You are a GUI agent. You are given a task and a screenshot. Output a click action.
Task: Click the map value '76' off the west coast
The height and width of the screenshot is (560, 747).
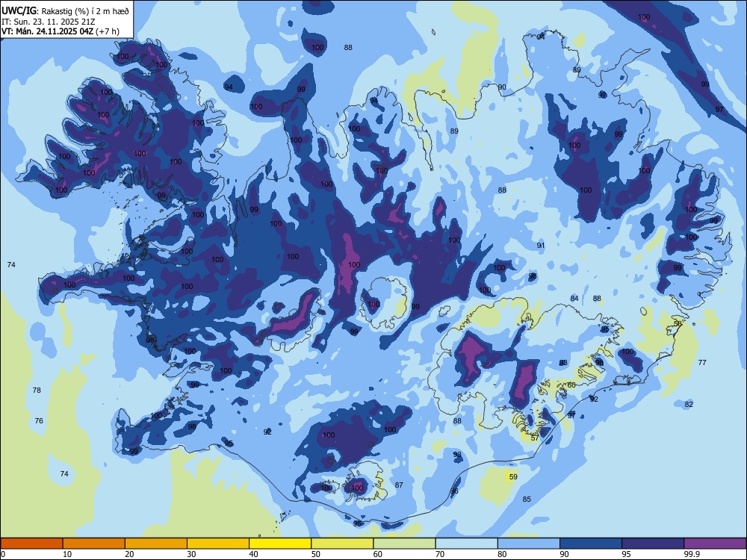coord(39,420)
